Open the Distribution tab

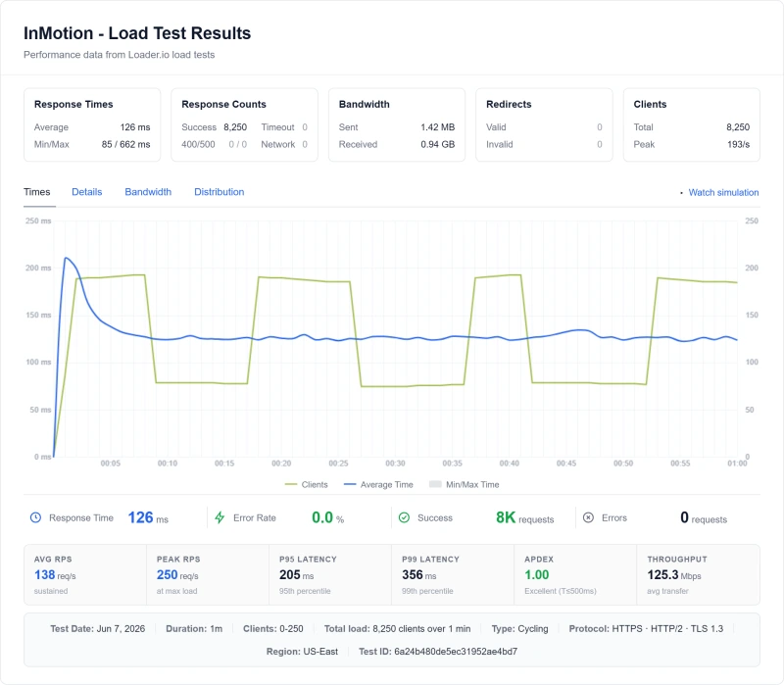click(219, 192)
